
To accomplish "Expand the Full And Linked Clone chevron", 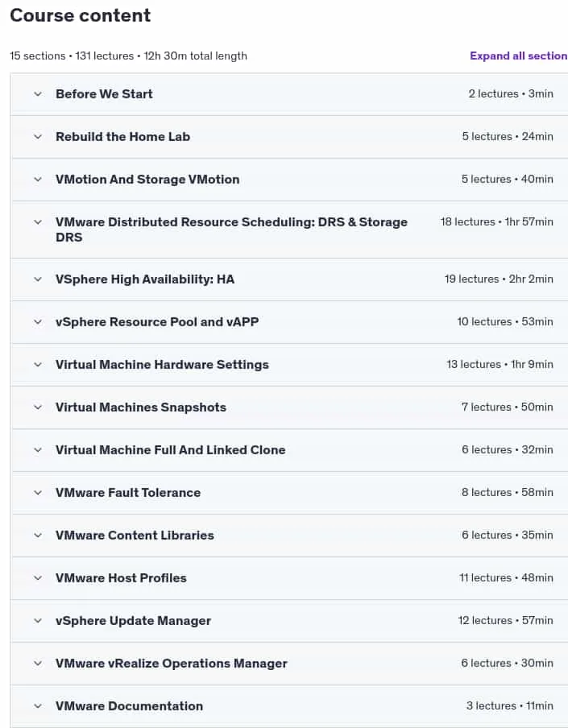I will pyautogui.click(x=38, y=450).
